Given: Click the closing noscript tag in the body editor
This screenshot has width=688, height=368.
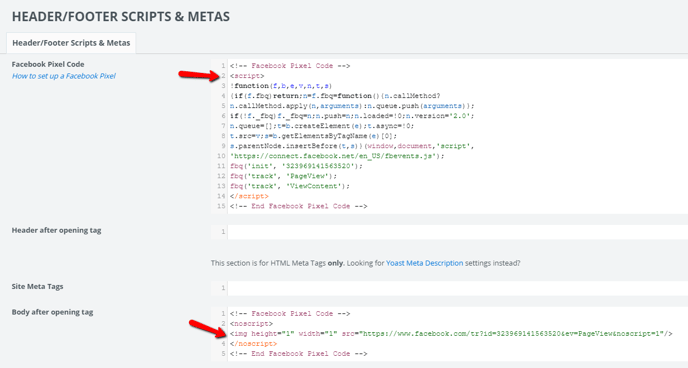Looking at the screenshot, I should [254, 344].
